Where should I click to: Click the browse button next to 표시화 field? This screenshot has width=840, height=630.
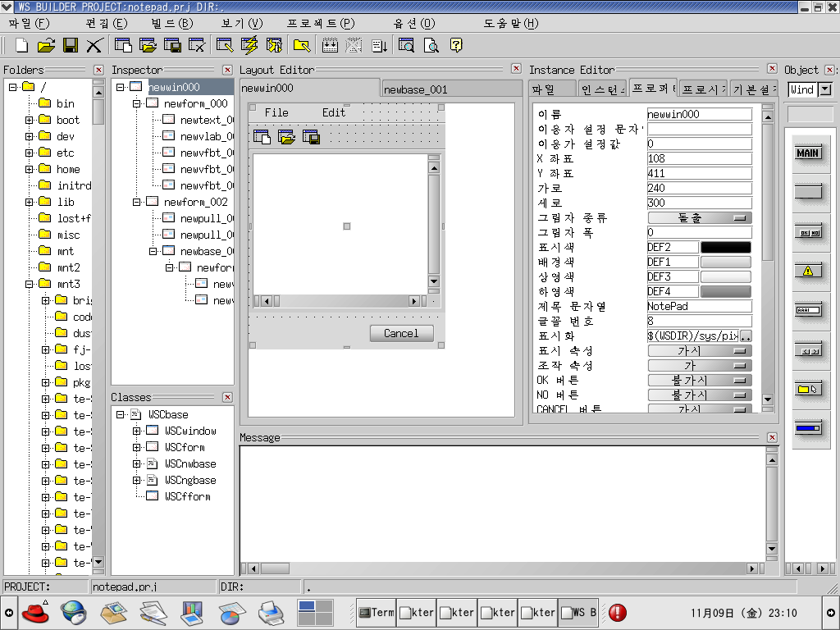[746, 336]
